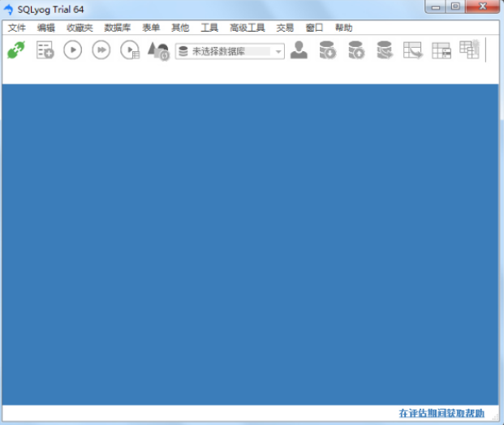Open the user manager icon

(299, 50)
